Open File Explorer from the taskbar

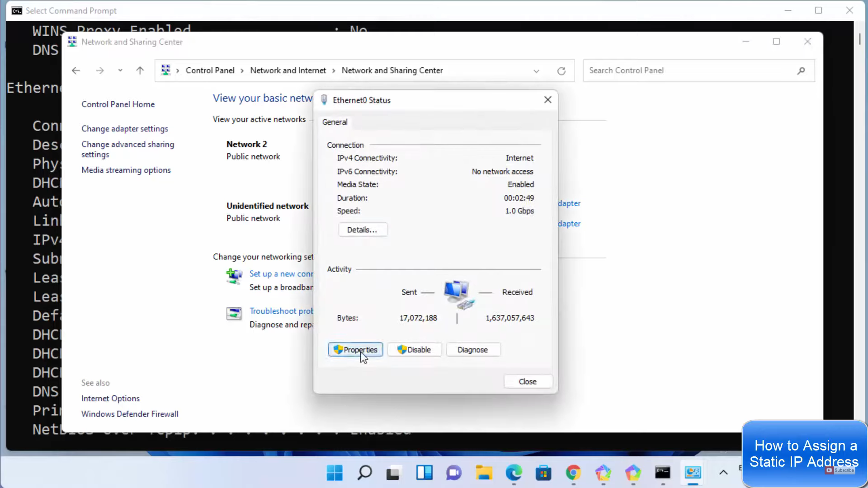(x=484, y=473)
